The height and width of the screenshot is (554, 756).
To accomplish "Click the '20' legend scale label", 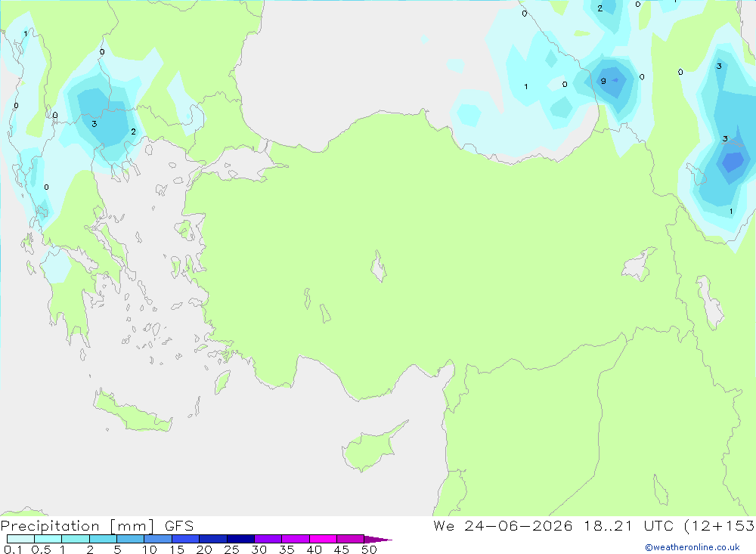I will (204, 549).
